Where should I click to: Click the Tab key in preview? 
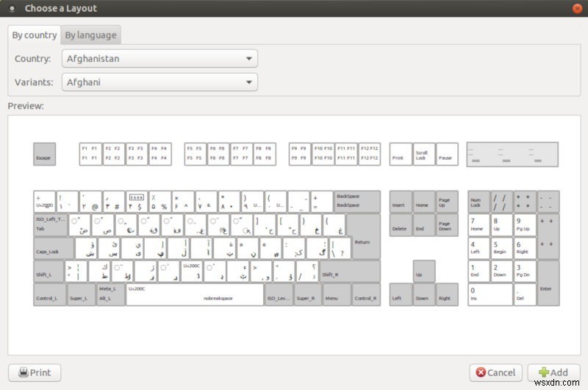pyautogui.click(x=50, y=225)
